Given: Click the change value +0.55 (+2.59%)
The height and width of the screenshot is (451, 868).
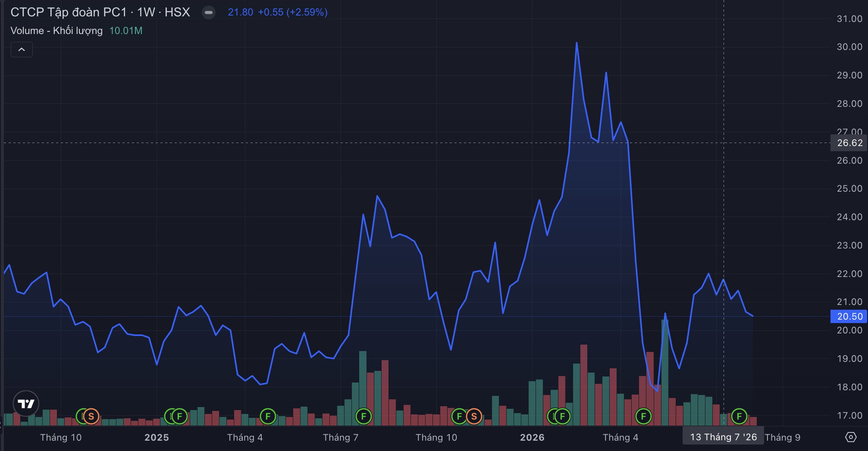Looking at the screenshot, I should coord(293,12).
